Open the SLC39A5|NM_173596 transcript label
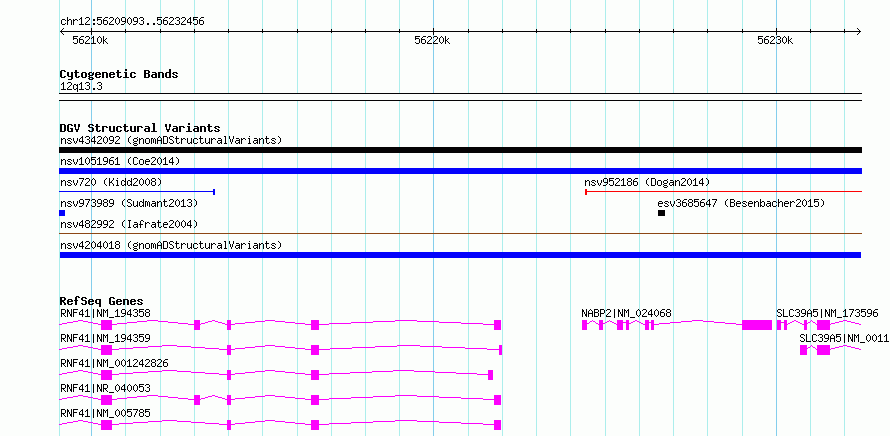 pyautogui.click(x=828, y=313)
